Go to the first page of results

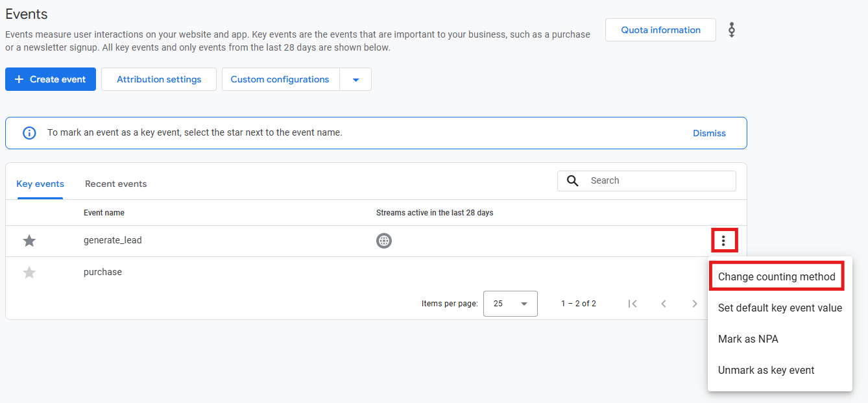633,304
